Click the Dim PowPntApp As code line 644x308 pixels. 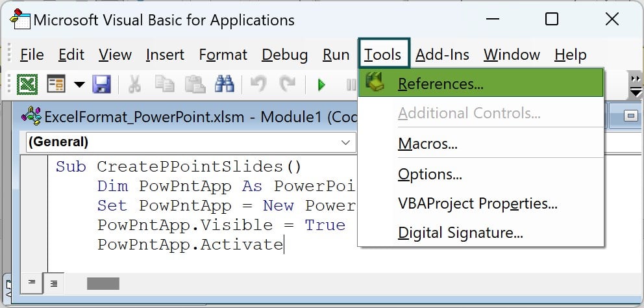(x=227, y=186)
